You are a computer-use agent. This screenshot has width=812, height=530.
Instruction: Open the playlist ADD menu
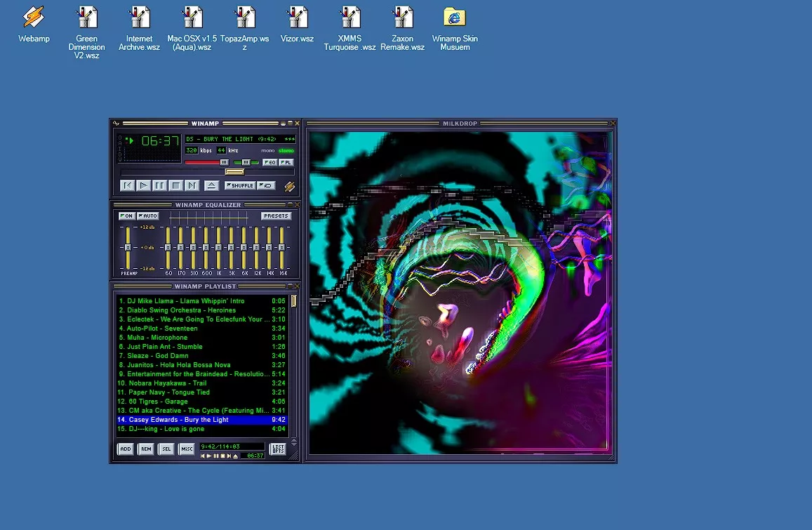pyautogui.click(x=126, y=449)
